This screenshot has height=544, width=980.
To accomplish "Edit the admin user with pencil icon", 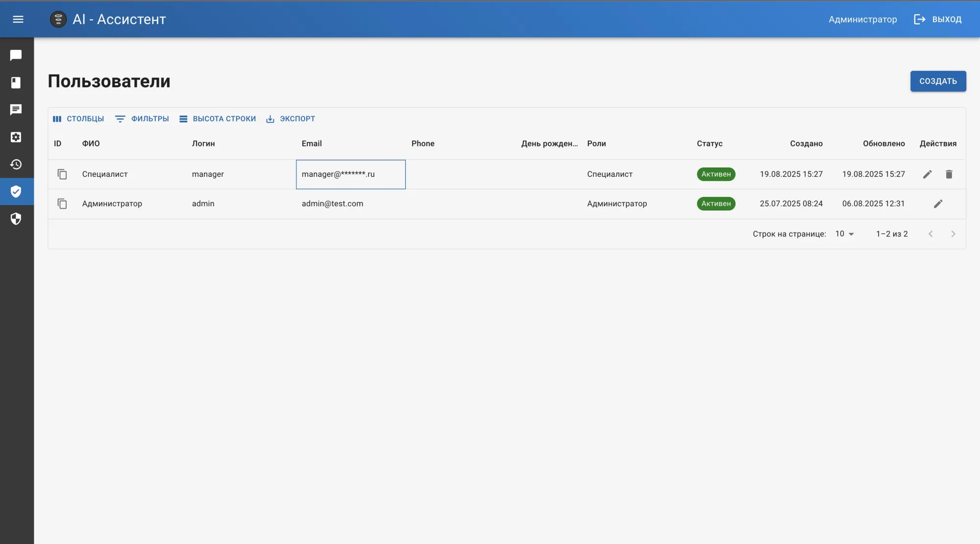I will [x=938, y=204].
